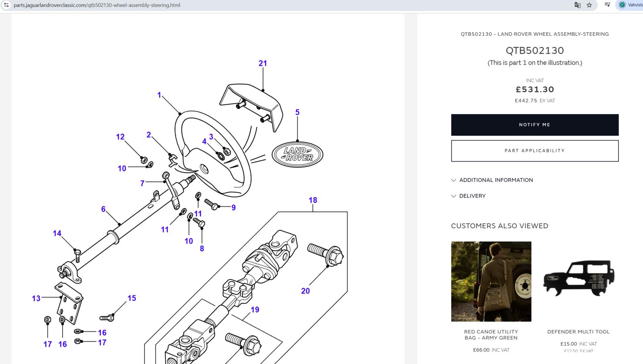Click the steering wheel centre cover drawing
The image size is (643, 364).
pyautogui.click(x=251, y=106)
